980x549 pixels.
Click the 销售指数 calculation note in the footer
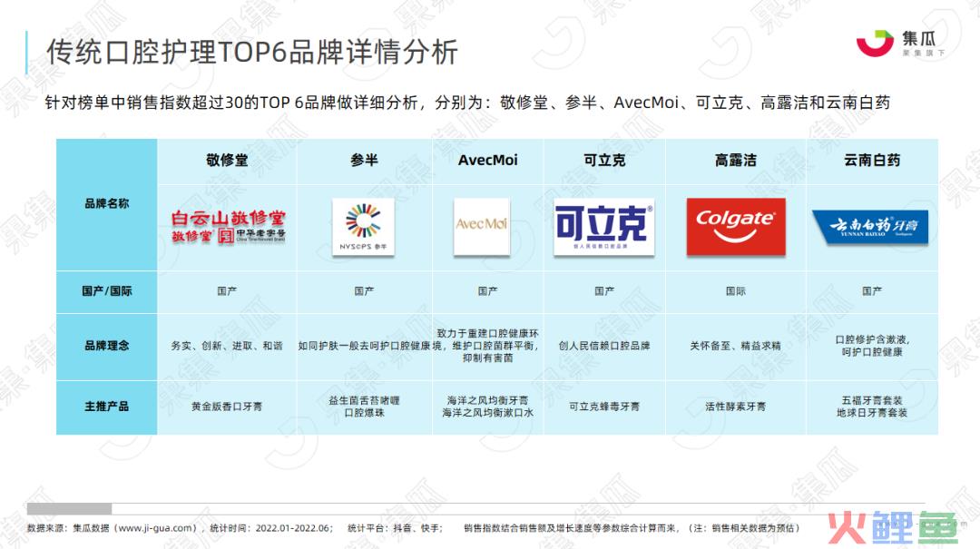[632, 528]
